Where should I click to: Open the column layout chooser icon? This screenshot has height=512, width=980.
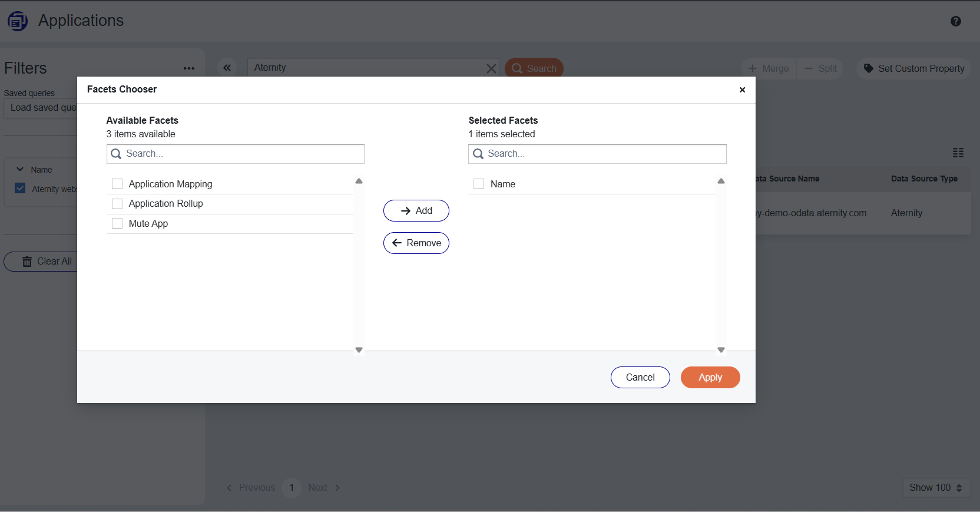tap(958, 153)
